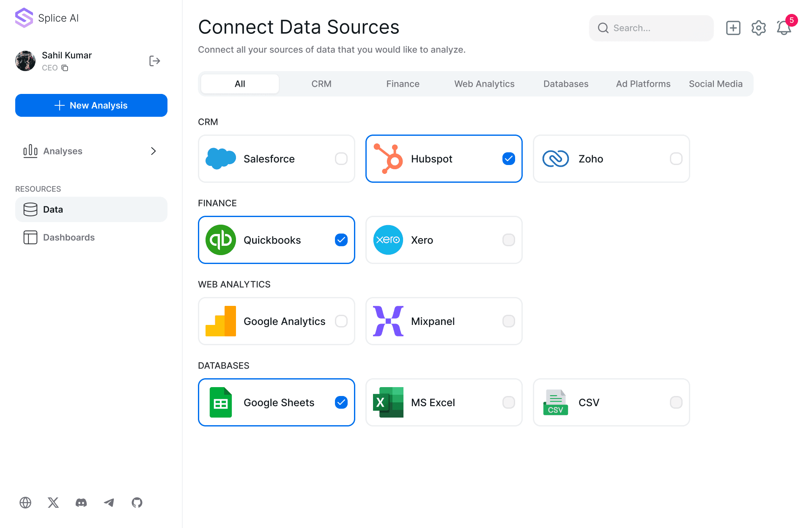
Task: Open the Telegram paper-plane icon
Action: pos(109,503)
